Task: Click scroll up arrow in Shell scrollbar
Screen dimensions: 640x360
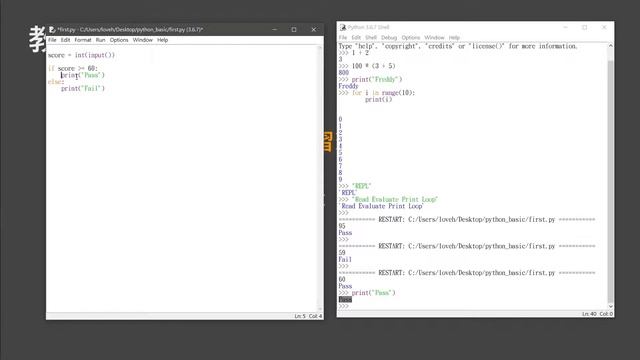Action: (611, 46)
